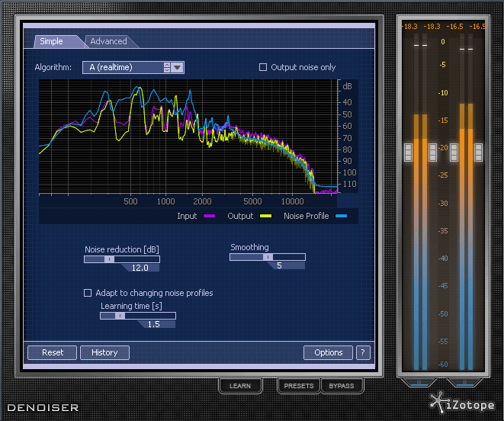This screenshot has height=421, width=504.
Task: Click the first -18.3 peak readout
Action: (409, 27)
